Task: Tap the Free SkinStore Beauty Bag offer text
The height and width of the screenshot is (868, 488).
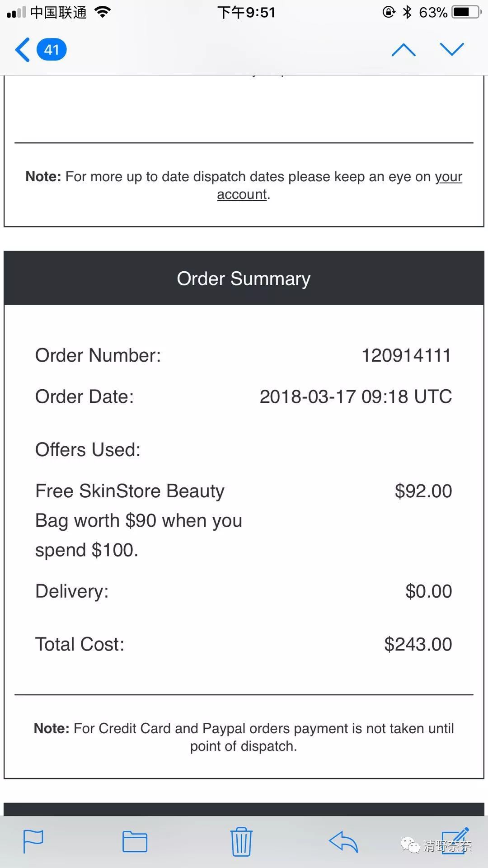Action: click(138, 520)
